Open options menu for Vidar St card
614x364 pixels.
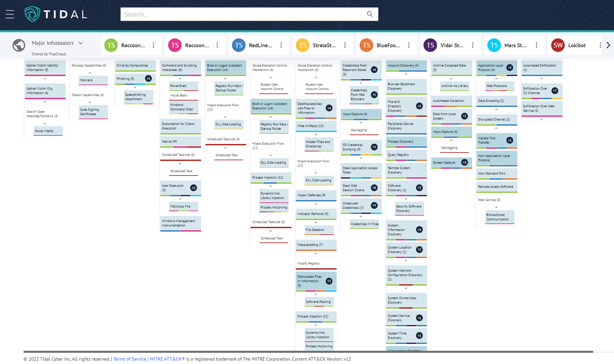(473, 45)
